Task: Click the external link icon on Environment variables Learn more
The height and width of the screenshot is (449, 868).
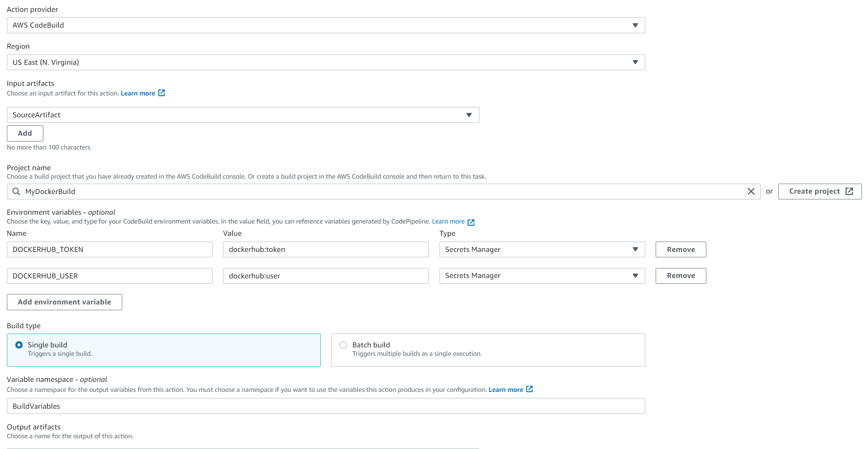Action: [471, 222]
